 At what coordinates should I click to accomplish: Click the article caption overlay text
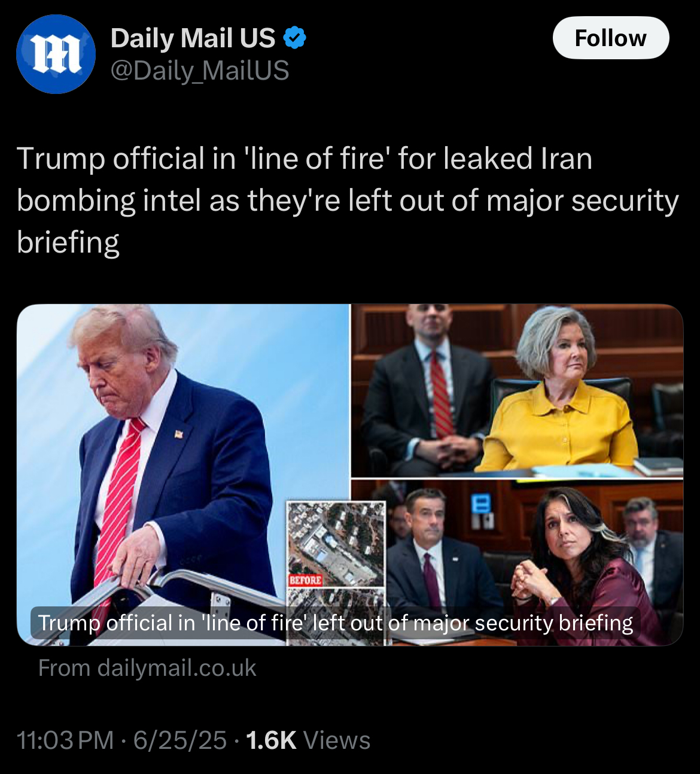tap(336, 623)
